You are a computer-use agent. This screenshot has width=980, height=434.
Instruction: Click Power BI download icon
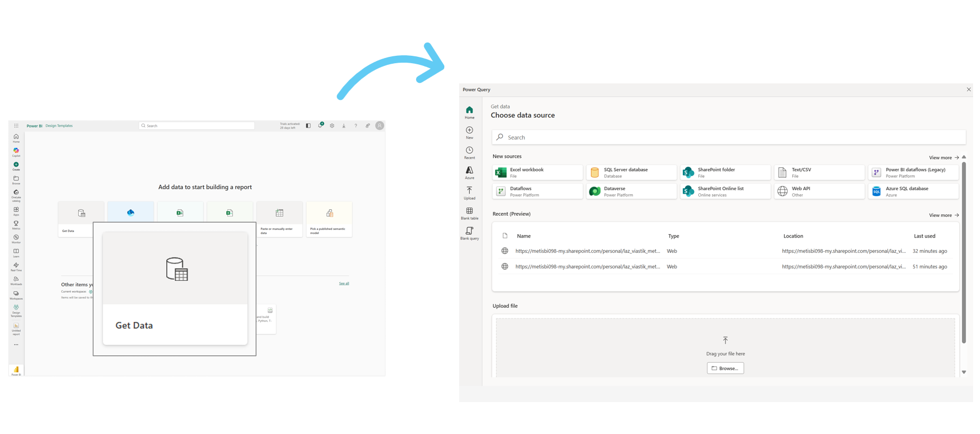pos(344,126)
